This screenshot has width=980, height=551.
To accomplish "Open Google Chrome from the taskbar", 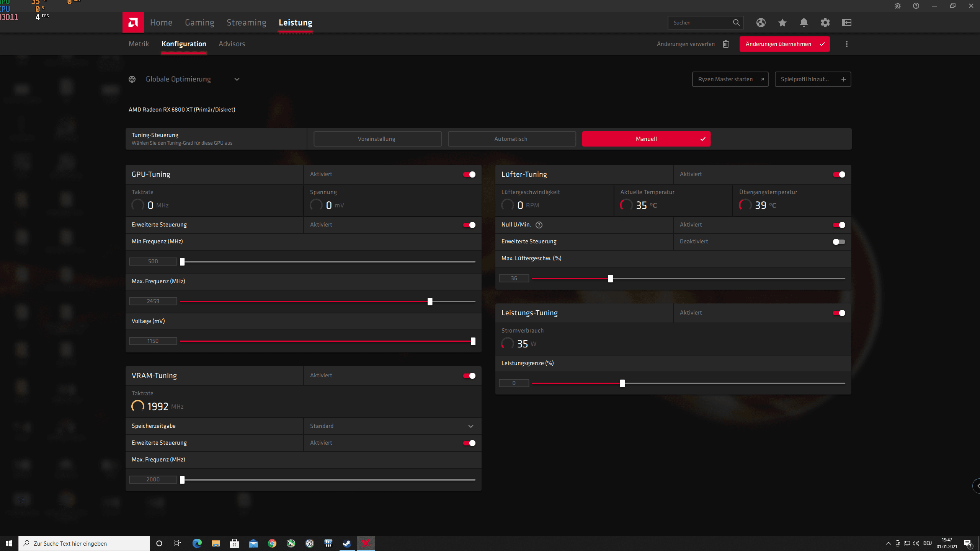I will coord(272,543).
